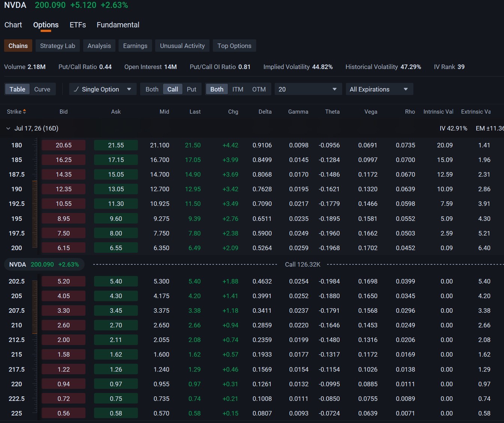The image size is (504, 423).
Task: Filter to OTM options
Action: coord(259,89)
